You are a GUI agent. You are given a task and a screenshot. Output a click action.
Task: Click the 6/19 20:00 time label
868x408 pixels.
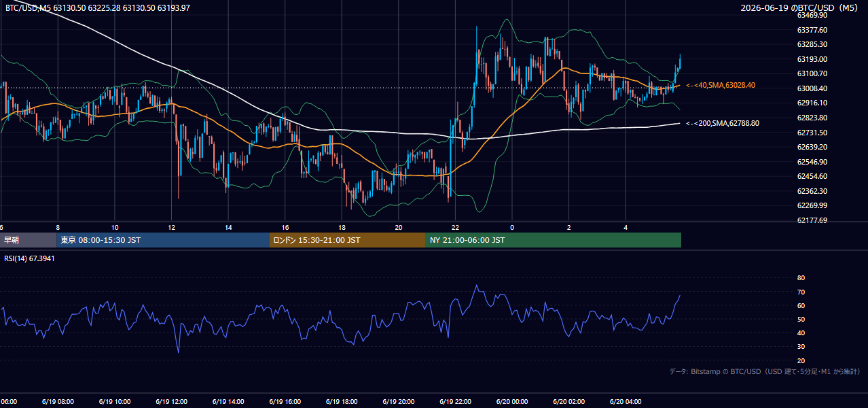[398, 402]
